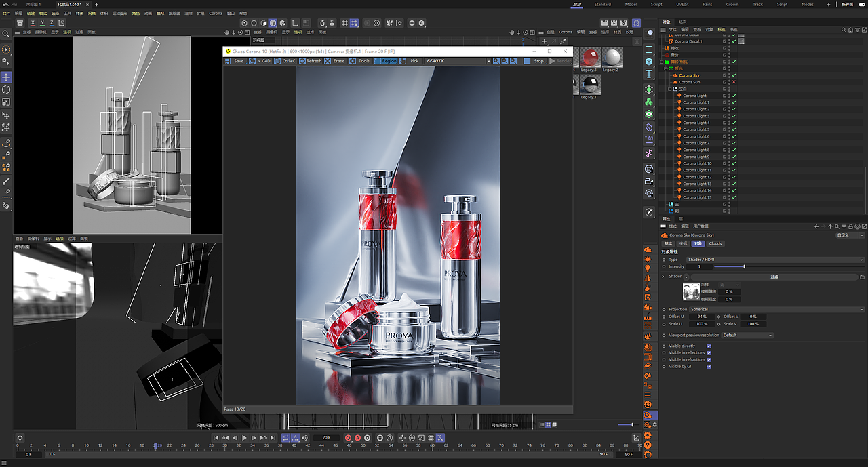Click the Refresh button in Corona window
This screenshot has width=868, height=467.
pos(310,61)
